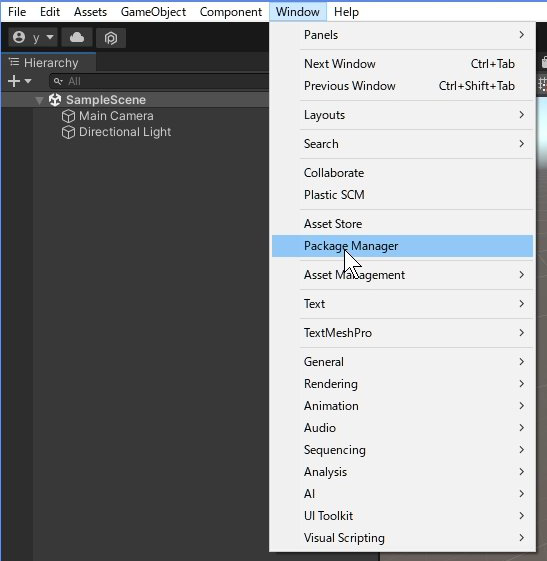Expand the Asset Management submenu
This screenshot has width=547, height=561.
pyautogui.click(x=402, y=275)
